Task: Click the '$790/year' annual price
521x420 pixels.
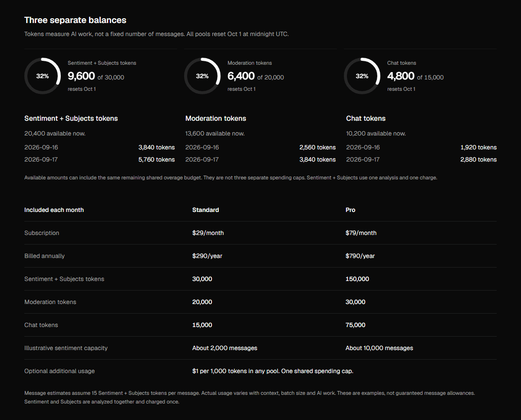Action: (x=360, y=256)
